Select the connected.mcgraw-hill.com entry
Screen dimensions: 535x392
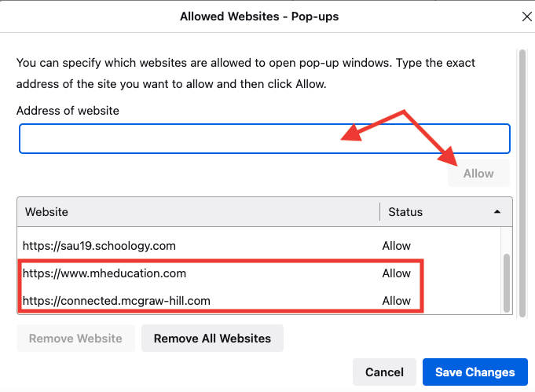pyautogui.click(x=116, y=300)
